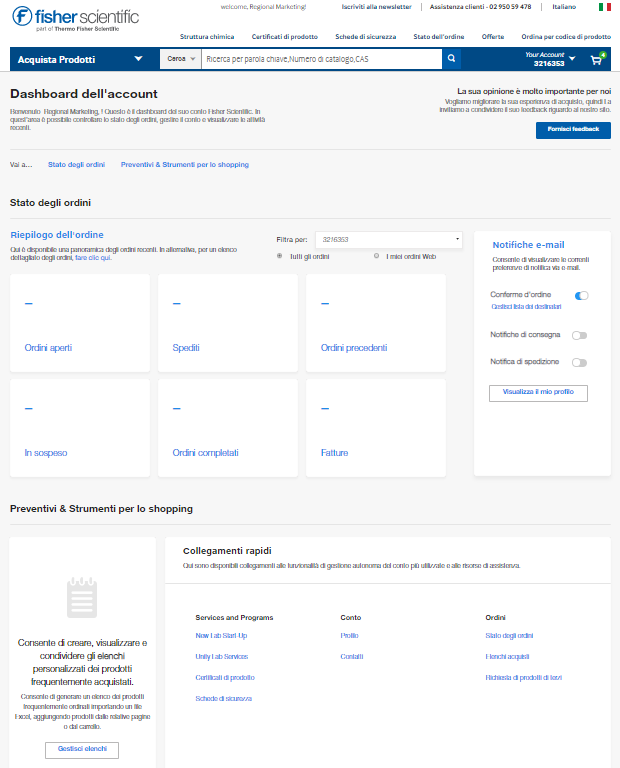Select I miei ordini Web option

tap(376, 256)
